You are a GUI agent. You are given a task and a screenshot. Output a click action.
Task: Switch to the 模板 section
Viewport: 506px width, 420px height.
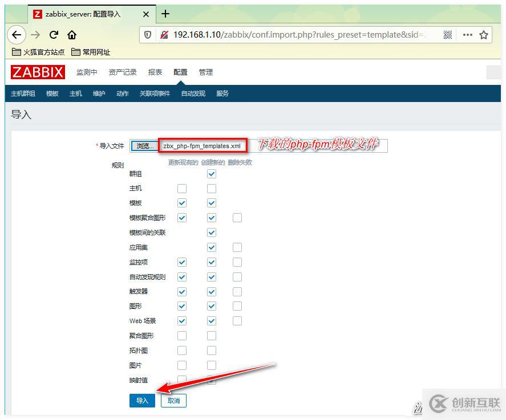tap(52, 93)
